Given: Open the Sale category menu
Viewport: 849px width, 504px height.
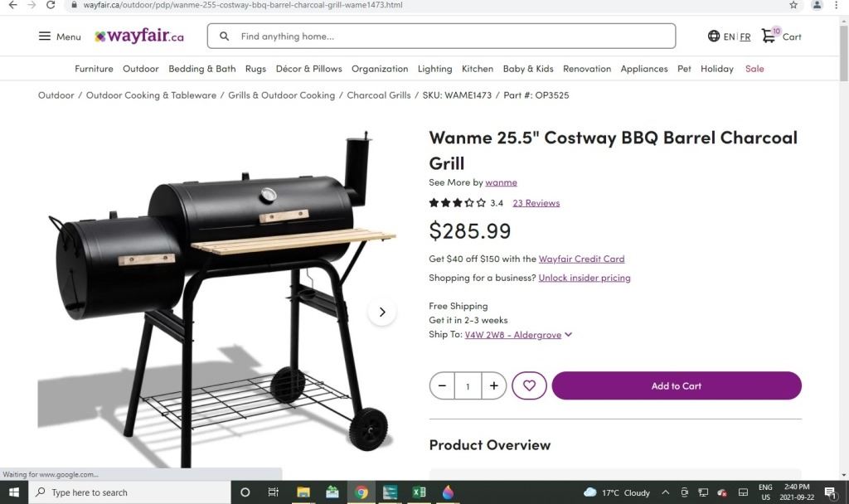Looking at the screenshot, I should (x=754, y=69).
